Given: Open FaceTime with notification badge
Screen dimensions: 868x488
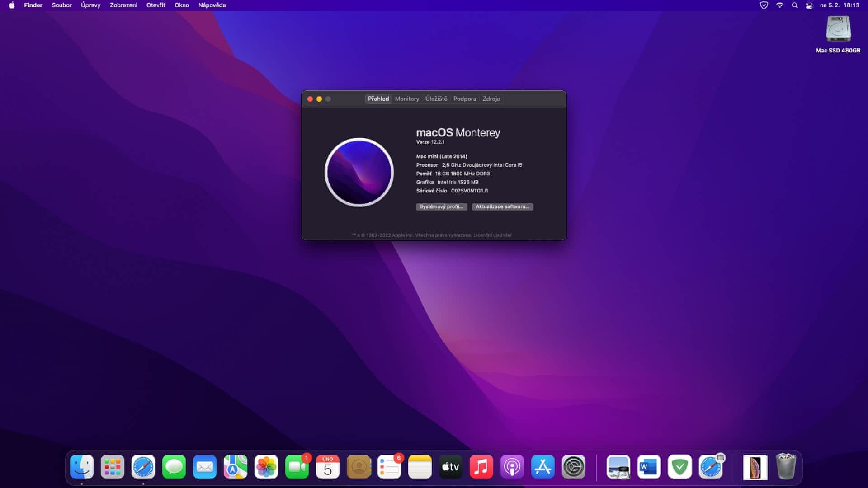Looking at the screenshot, I should tap(297, 467).
